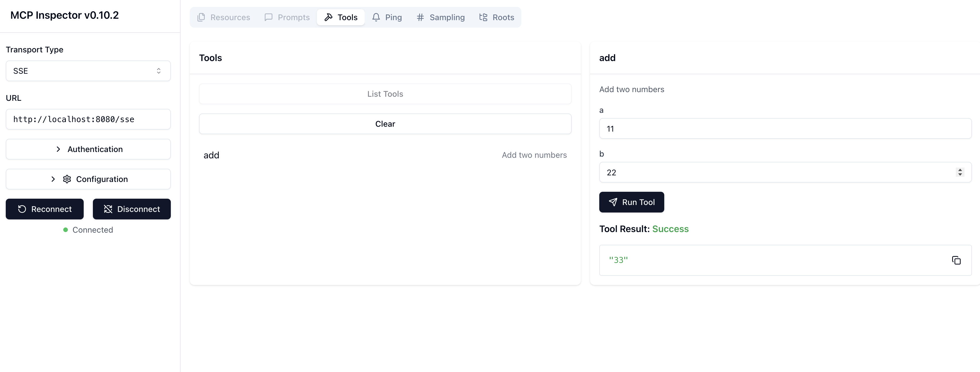Click the add heading in right panel
This screenshot has width=980, height=372.
click(607, 58)
